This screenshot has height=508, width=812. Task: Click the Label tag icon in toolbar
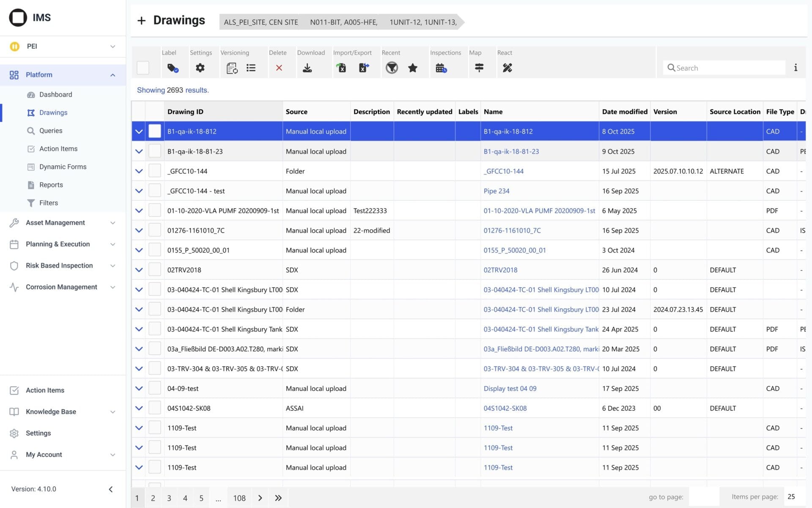click(173, 68)
